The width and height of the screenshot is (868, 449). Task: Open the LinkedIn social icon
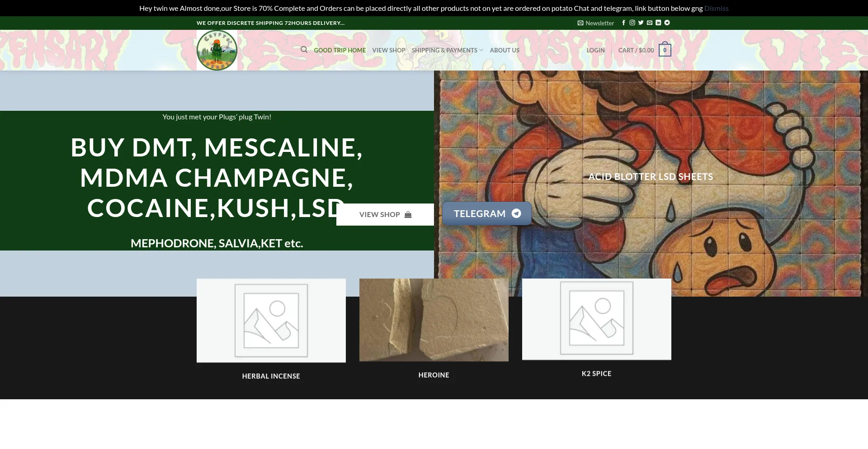[x=658, y=23]
